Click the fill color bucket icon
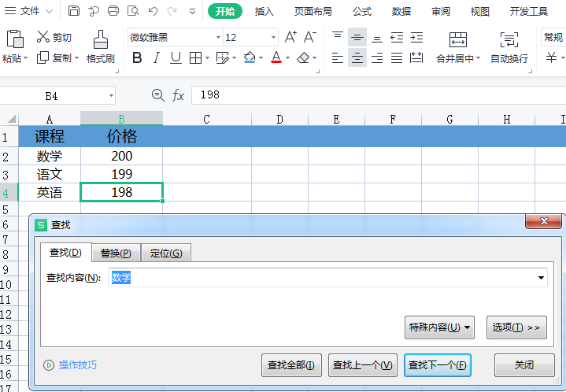This screenshot has height=392, width=566. pyautogui.click(x=250, y=57)
